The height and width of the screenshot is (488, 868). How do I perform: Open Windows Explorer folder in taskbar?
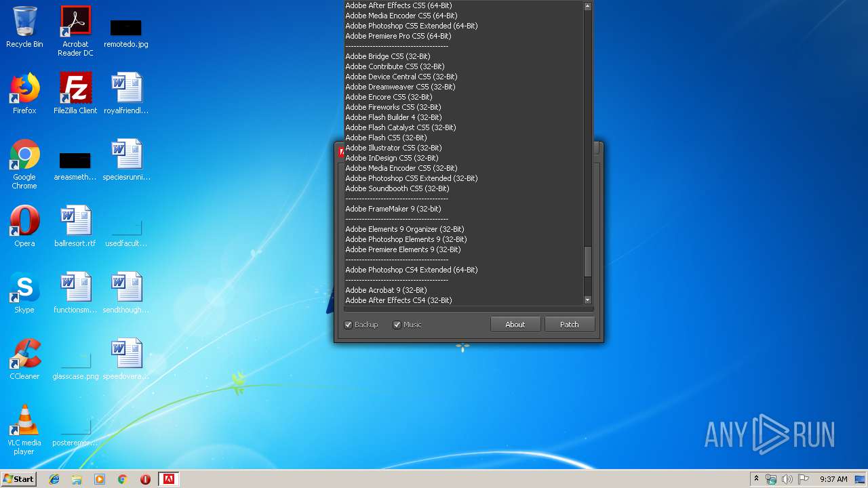77,479
